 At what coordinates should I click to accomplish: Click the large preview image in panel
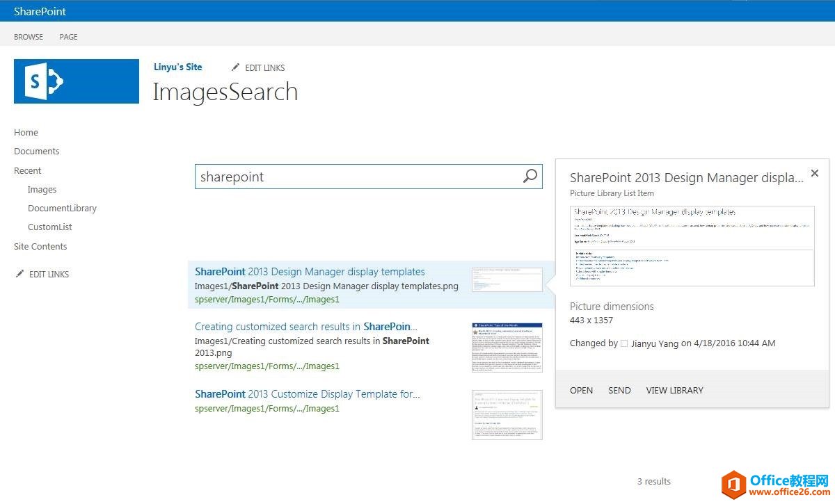pyautogui.click(x=692, y=245)
